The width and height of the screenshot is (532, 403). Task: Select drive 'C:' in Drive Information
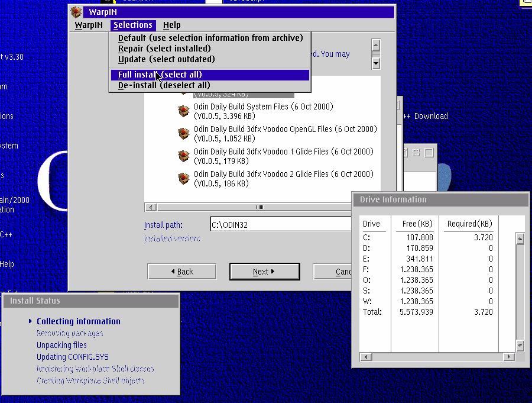point(366,237)
